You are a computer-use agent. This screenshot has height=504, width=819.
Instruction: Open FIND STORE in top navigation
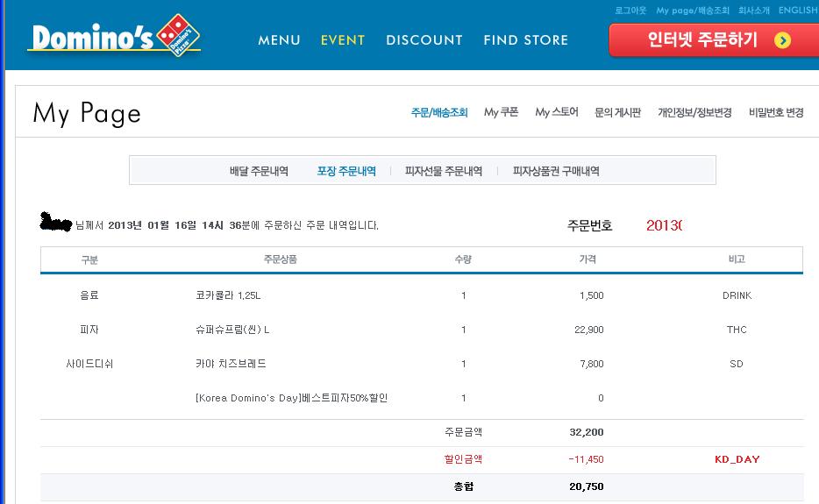click(525, 40)
